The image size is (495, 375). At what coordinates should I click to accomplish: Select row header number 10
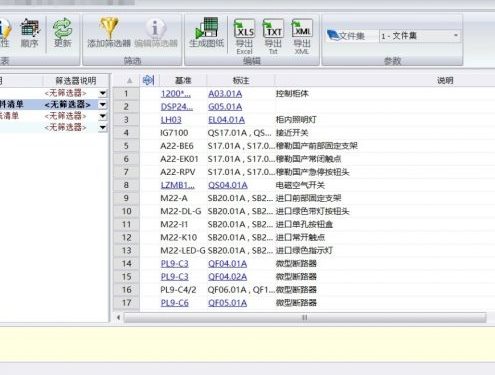point(126,211)
